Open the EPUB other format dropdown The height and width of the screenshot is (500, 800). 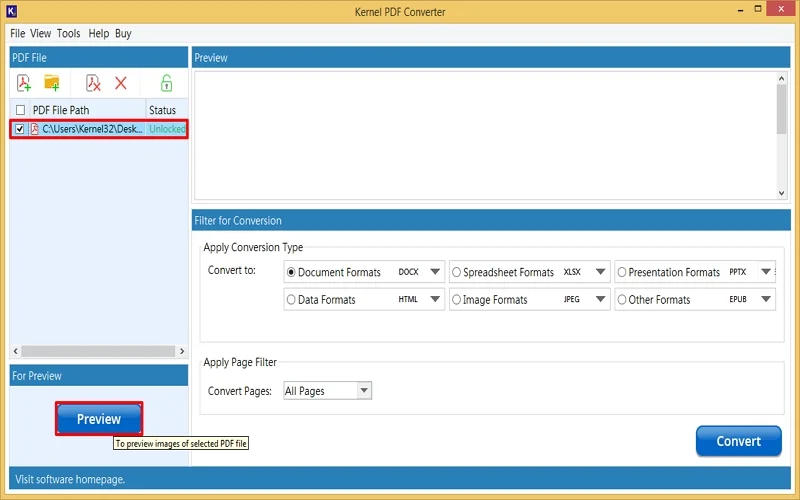tap(766, 299)
